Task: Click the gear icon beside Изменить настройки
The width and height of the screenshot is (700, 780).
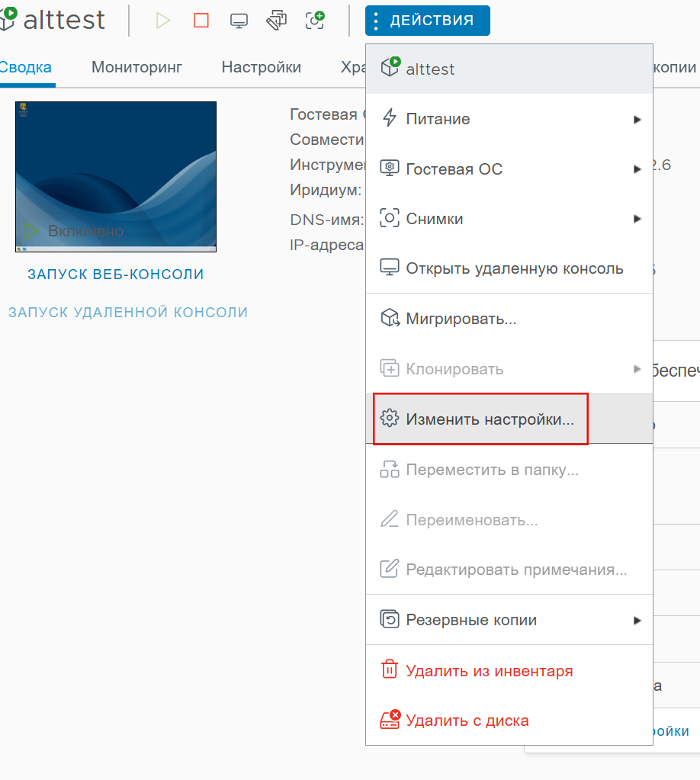Action: [390, 419]
